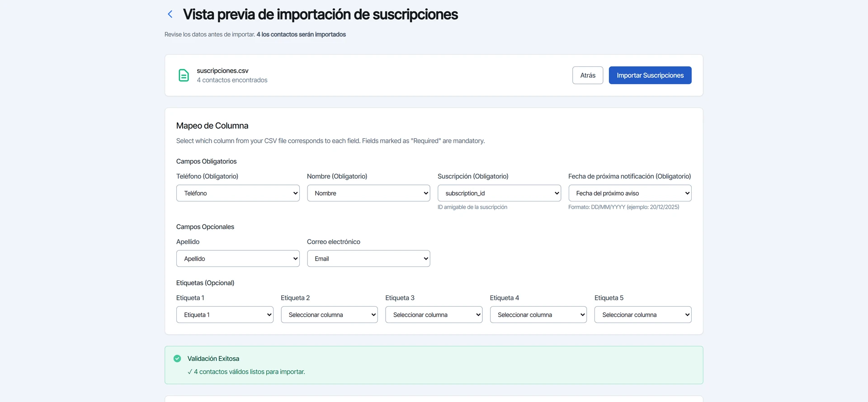
Task: Open the Suscripción dropdown showing subscription_id
Action: pos(499,193)
